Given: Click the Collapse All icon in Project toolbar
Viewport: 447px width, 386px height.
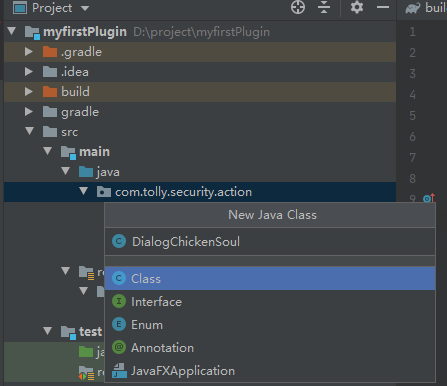Looking at the screenshot, I should (324, 7).
